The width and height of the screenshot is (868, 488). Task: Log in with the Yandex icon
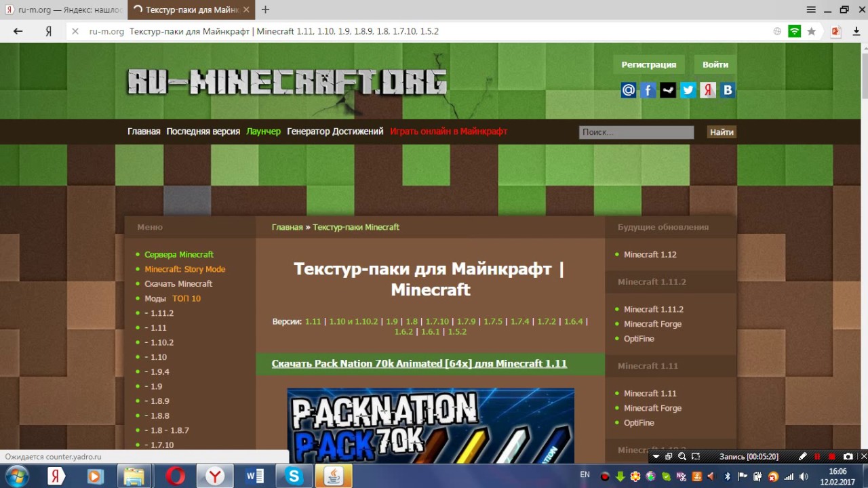[708, 90]
